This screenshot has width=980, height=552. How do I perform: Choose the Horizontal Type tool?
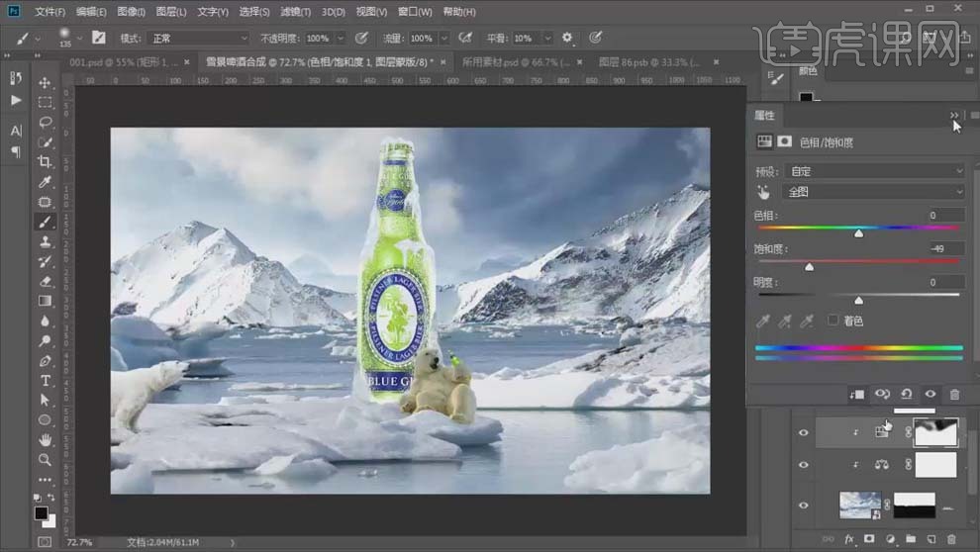pos(46,381)
